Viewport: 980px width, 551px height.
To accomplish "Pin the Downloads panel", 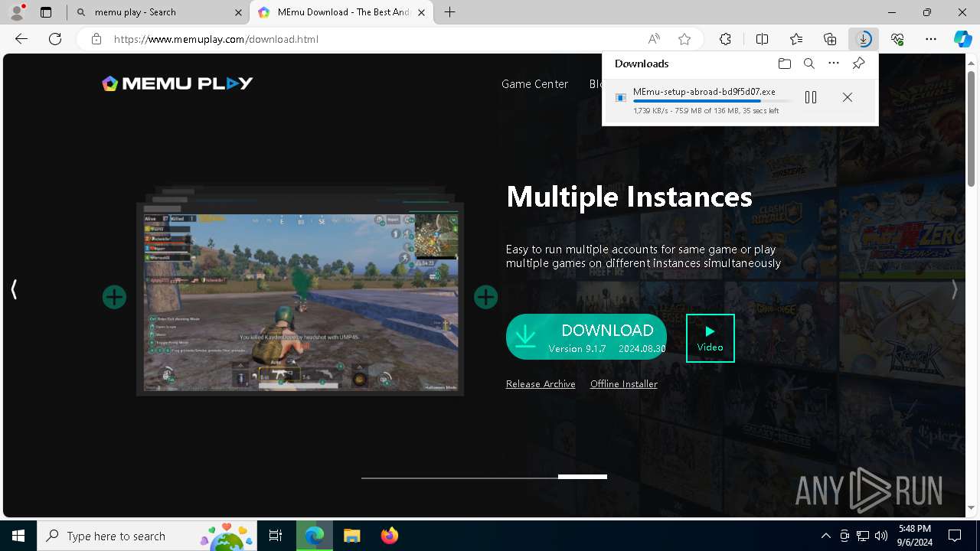I will (858, 64).
